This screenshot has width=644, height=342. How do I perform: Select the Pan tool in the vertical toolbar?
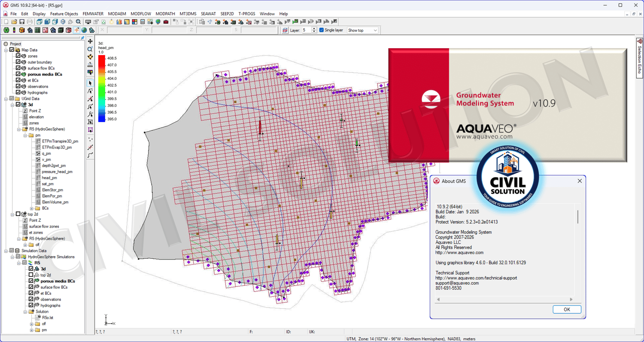coord(90,42)
